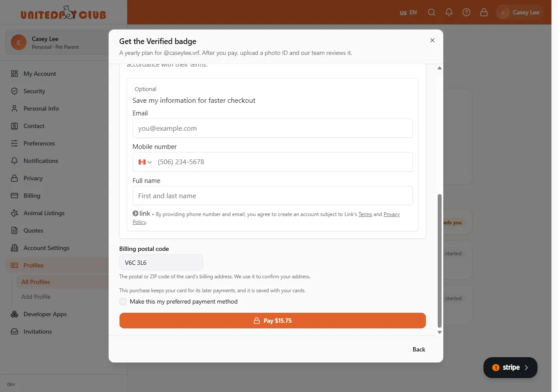Viewport: 558px width, 392px height.
Task: Click the Pay $15.75 button
Action: (x=272, y=321)
